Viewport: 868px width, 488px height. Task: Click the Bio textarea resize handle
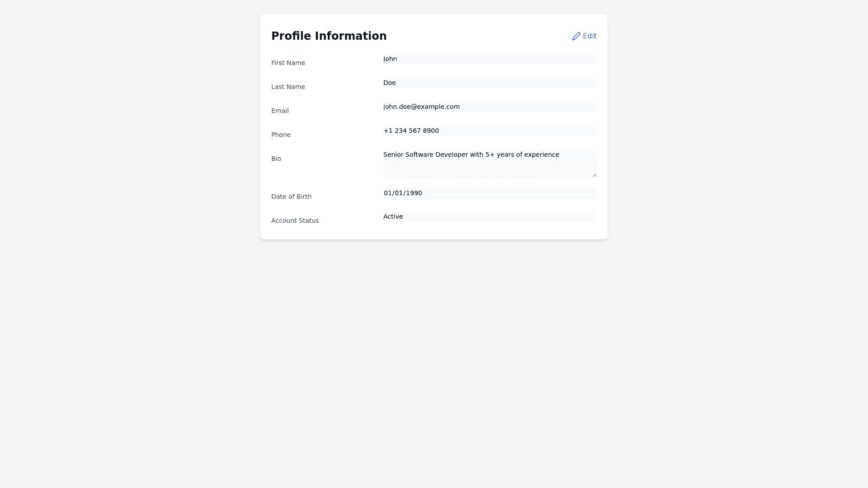(594, 175)
